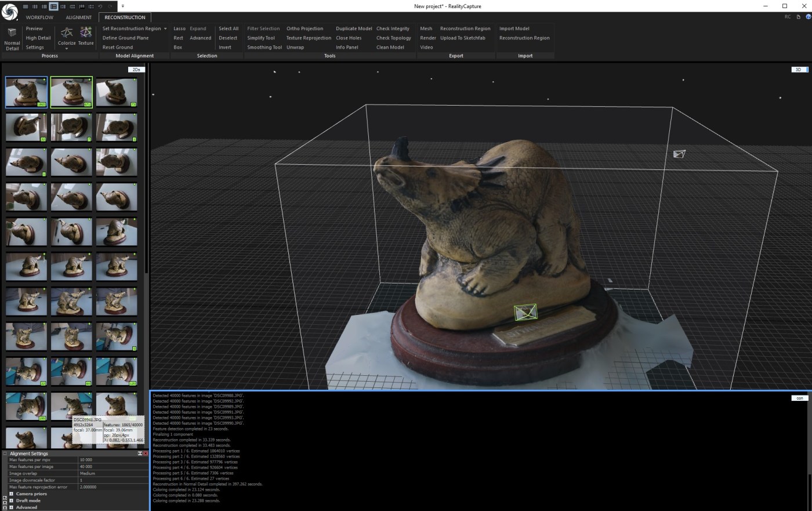Open help via the blue question icon
The width and height of the screenshot is (812, 511).
tap(808, 17)
